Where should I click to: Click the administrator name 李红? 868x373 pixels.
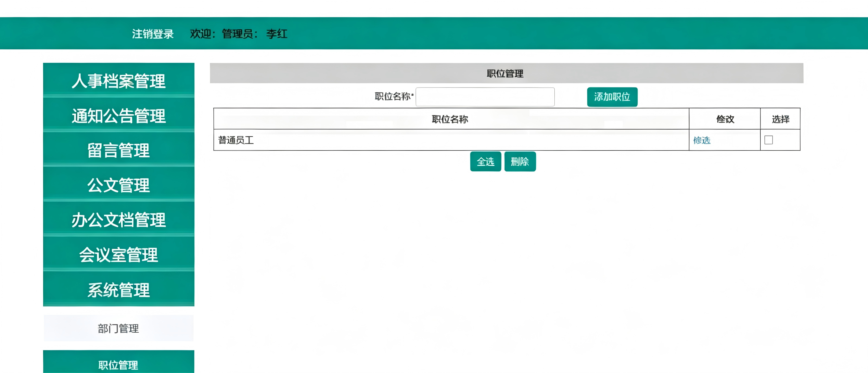[277, 34]
